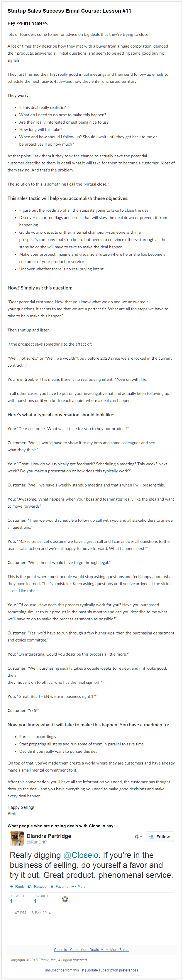
Task: Click the retweet count number
Action: pyautogui.click(x=11, y=901)
